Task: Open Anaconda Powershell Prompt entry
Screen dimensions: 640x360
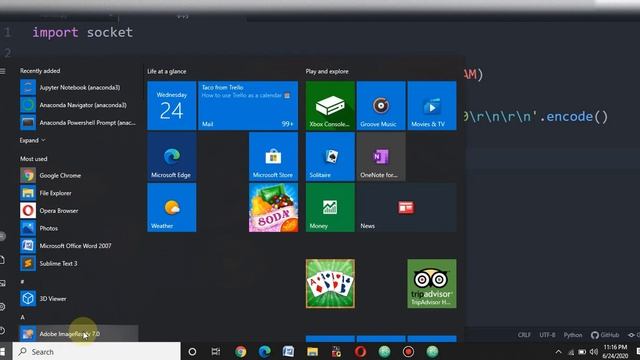Action: tap(78, 122)
